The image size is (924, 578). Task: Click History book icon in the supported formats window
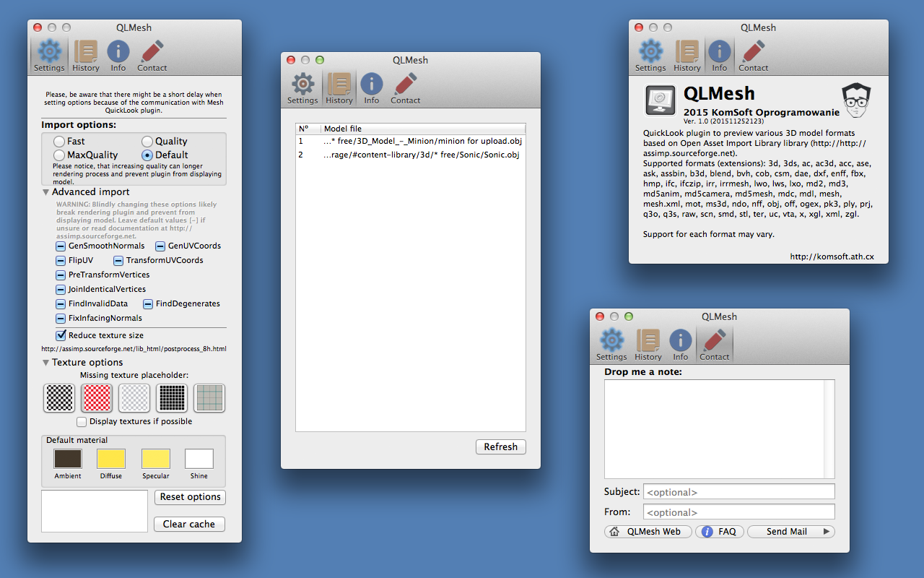point(687,56)
